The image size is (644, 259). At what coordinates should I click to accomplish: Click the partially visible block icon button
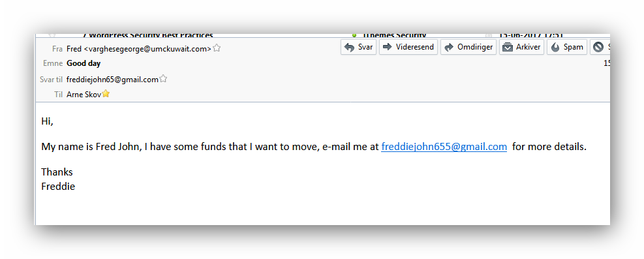point(600,47)
